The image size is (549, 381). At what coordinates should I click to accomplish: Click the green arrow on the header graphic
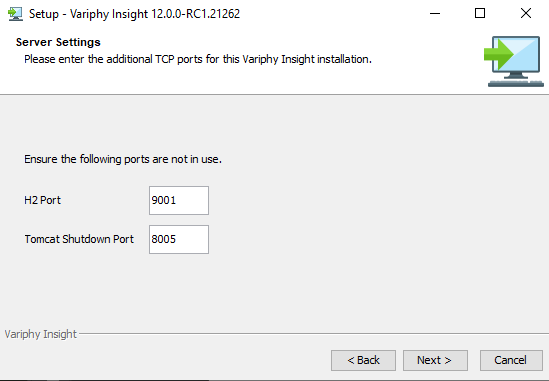pos(499,54)
